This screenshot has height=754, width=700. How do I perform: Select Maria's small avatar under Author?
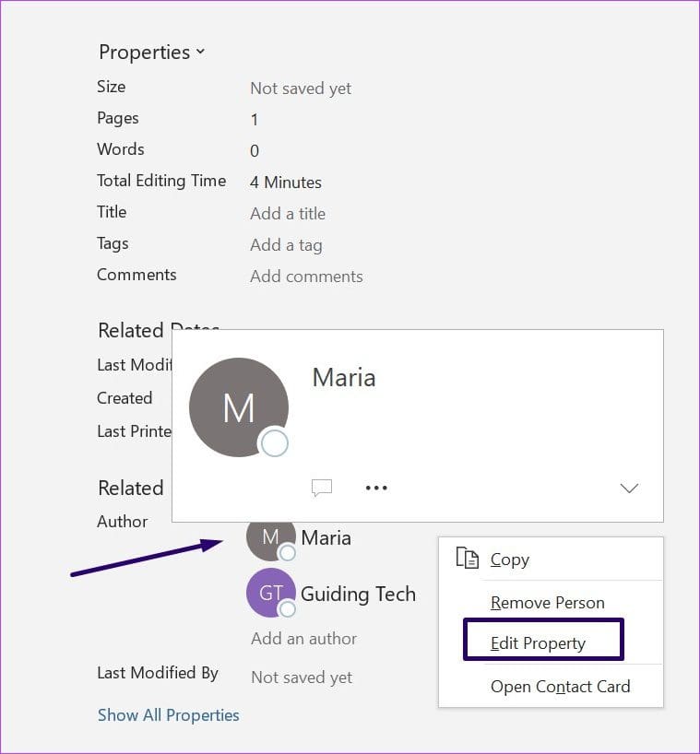pyautogui.click(x=270, y=539)
